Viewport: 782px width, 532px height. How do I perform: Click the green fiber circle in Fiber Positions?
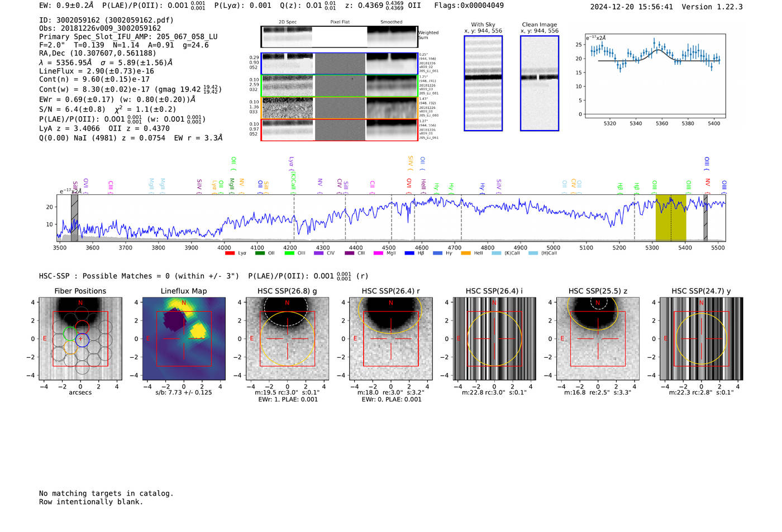coord(70,334)
